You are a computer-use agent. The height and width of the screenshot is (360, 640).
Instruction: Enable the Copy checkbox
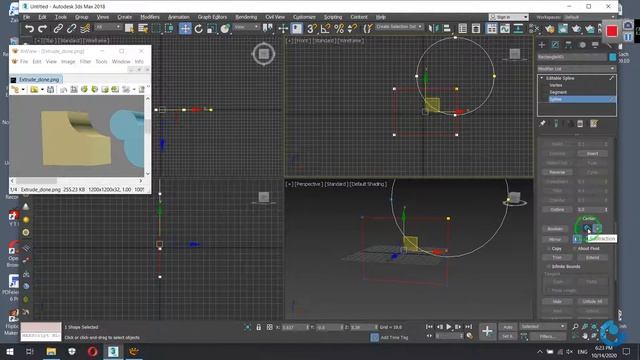pos(548,249)
